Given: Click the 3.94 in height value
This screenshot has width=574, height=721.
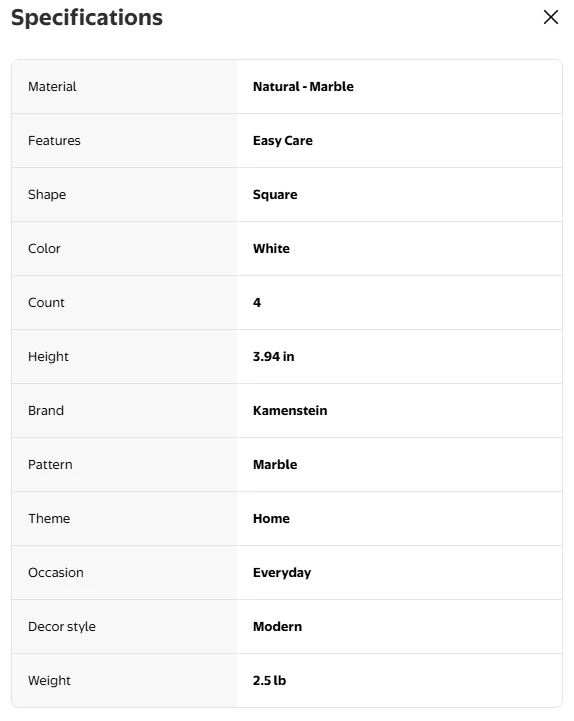Looking at the screenshot, I should [273, 356].
